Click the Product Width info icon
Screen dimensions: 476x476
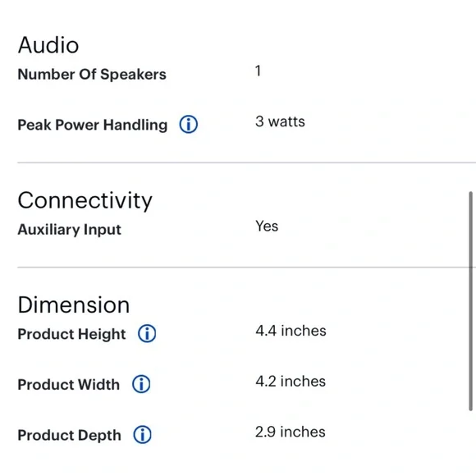[x=141, y=384]
